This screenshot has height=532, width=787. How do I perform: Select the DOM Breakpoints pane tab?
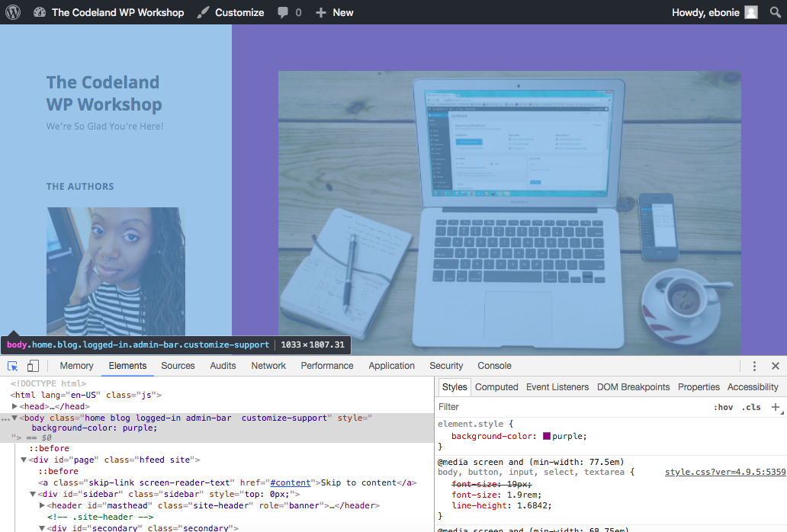pyautogui.click(x=633, y=387)
